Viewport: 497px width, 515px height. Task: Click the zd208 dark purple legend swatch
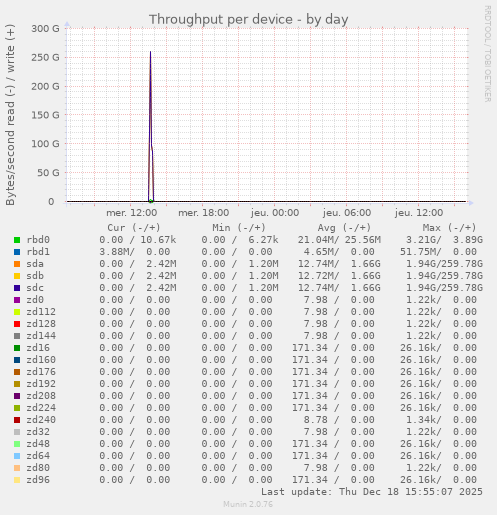[x=17, y=396]
